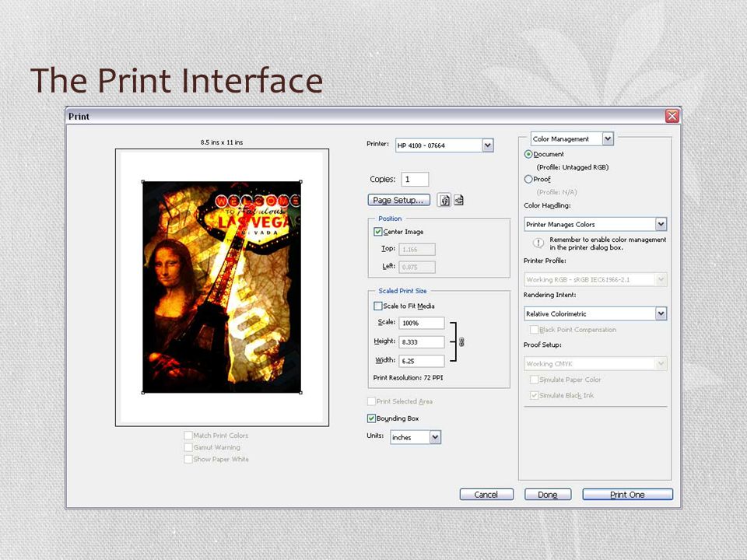Click bottom-right bounding box handle on preview

point(300,393)
